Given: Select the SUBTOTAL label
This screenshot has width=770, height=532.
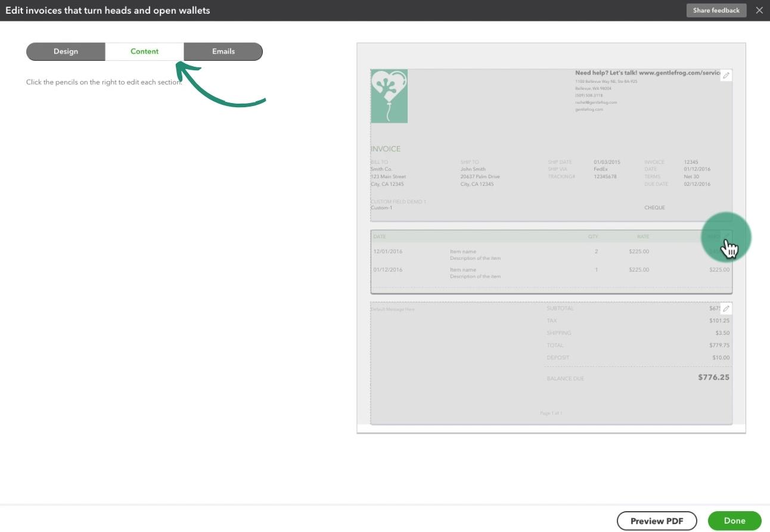Looking at the screenshot, I should point(560,309).
